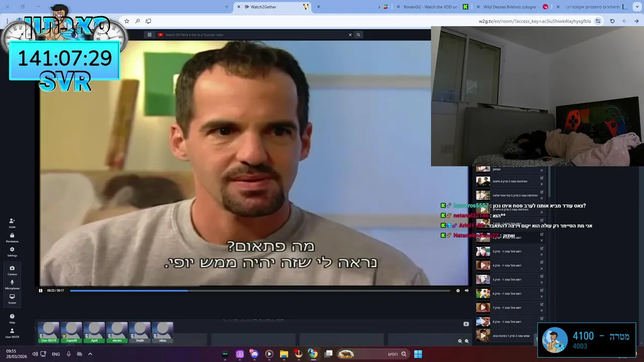Go back in browser history

tap(636, 21)
